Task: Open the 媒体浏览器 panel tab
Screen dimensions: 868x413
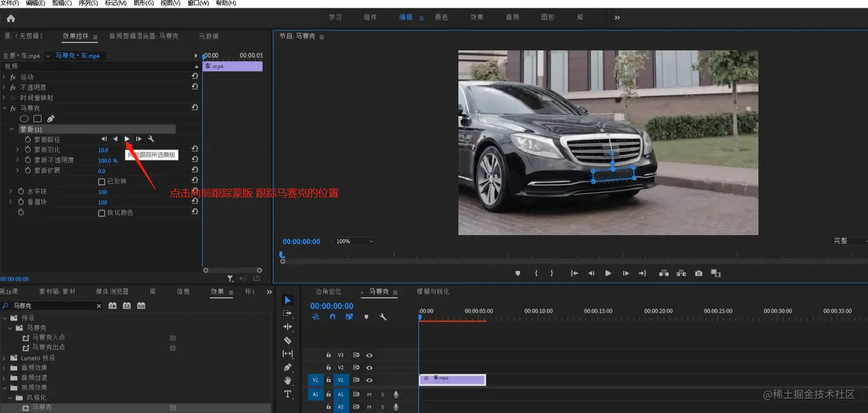Action: click(x=112, y=292)
